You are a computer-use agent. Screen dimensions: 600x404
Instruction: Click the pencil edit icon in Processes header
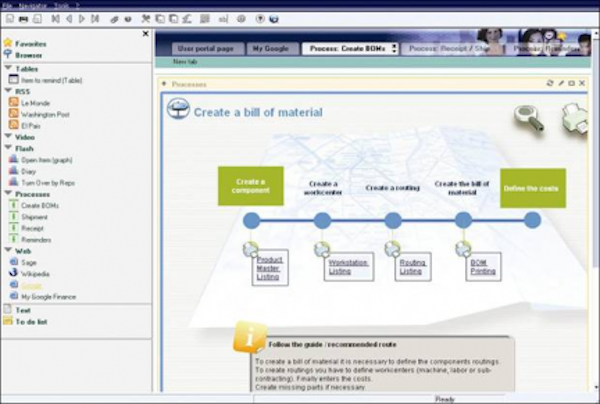click(561, 83)
